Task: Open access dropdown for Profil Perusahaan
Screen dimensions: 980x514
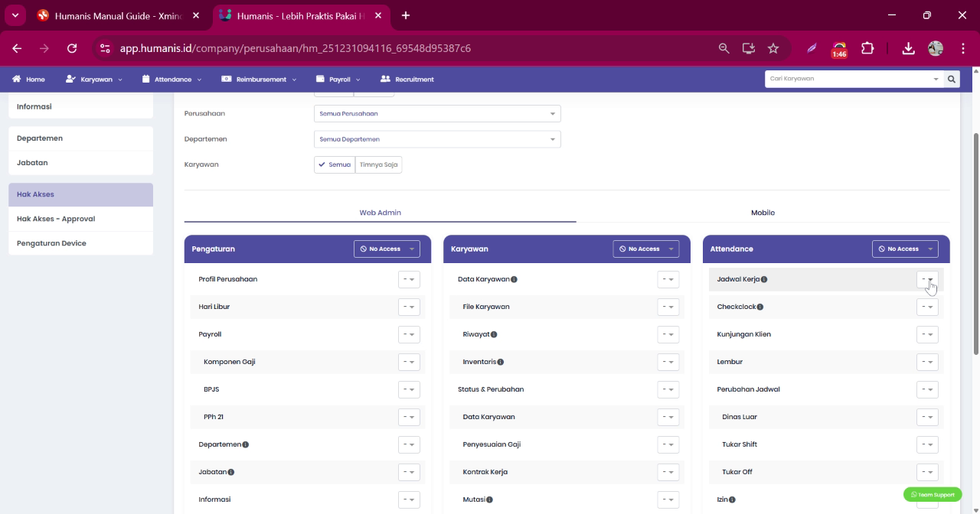Action: (409, 279)
